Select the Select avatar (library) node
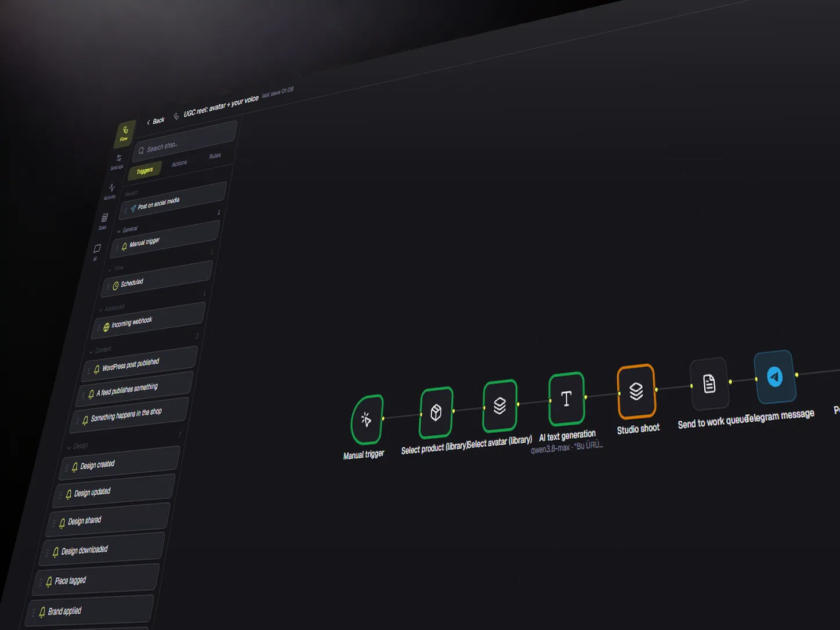 tap(499, 405)
